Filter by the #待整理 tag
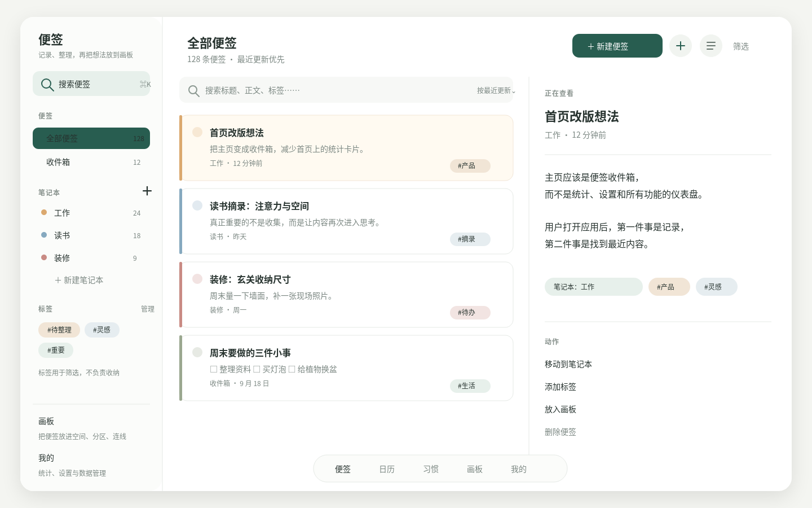Viewport: 812px width, 508px height. click(x=59, y=330)
